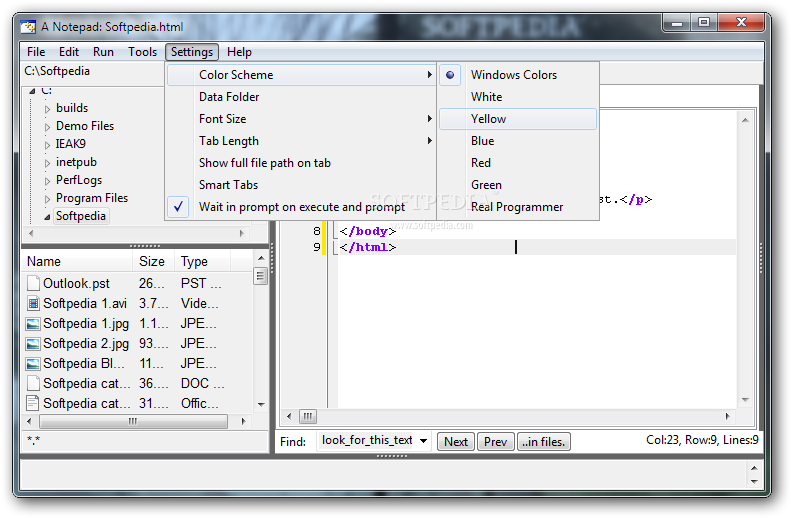Image resolution: width=792 pixels, height=518 pixels.
Task: Click folder tree scroll right arrow
Action: (x=241, y=233)
